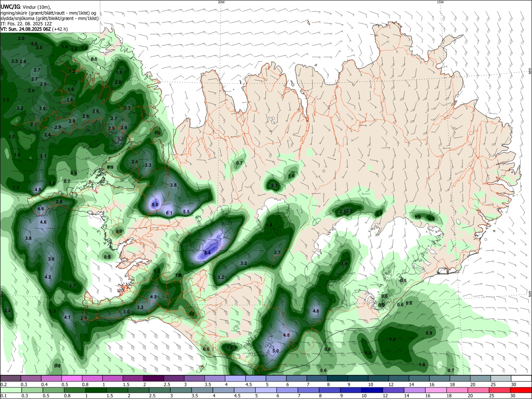Click the dark mauve swatch labeled 0.2 in top legend row
The width and height of the screenshot is (532, 399).
click(10, 378)
